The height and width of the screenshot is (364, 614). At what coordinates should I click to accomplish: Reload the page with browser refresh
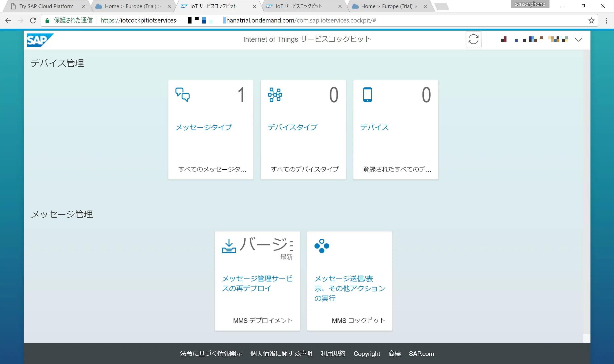(x=33, y=20)
